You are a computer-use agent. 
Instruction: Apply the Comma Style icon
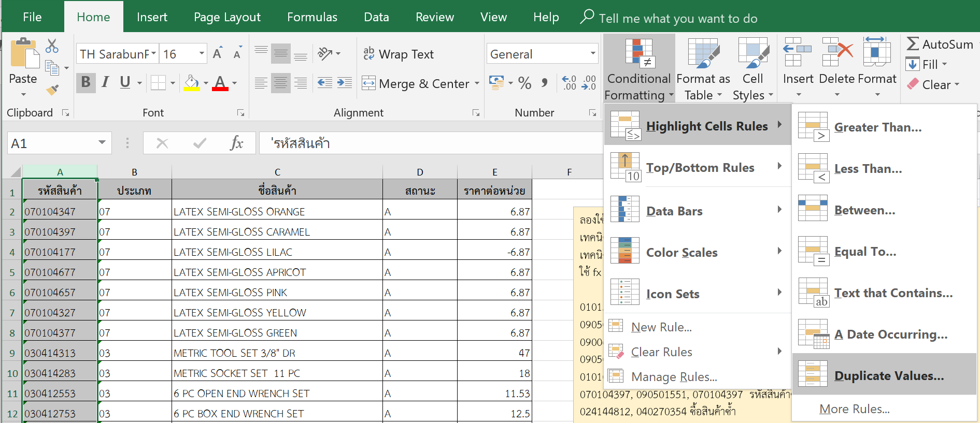click(x=544, y=83)
